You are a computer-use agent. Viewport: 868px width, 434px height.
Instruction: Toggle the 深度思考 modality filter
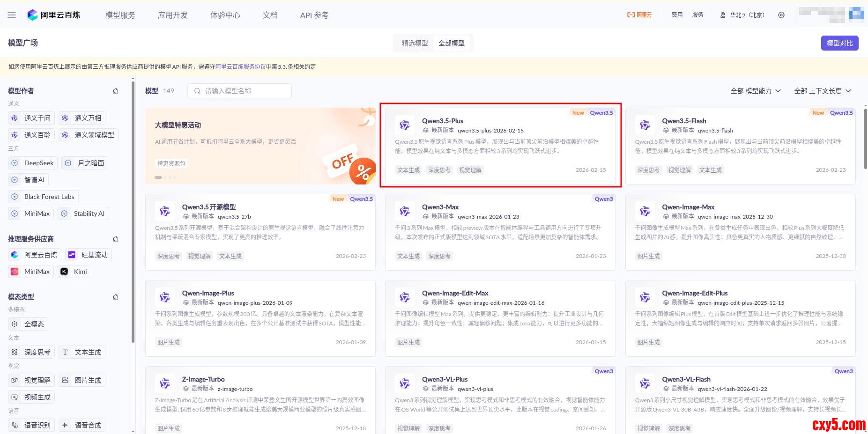(x=31, y=352)
